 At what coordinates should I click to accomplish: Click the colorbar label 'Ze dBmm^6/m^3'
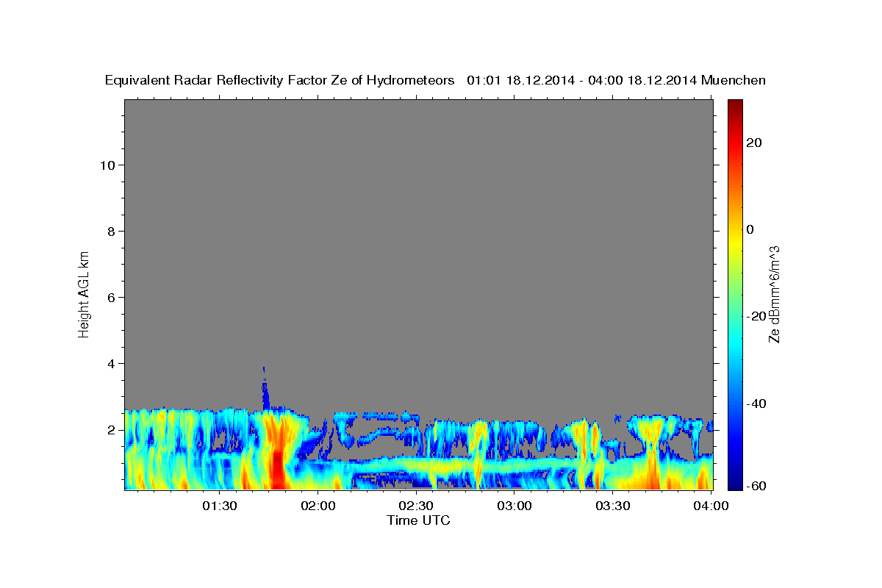(774, 294)
